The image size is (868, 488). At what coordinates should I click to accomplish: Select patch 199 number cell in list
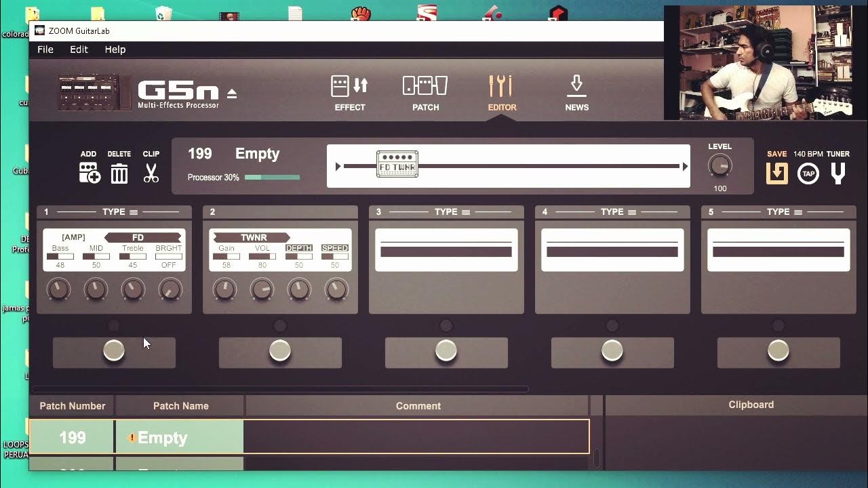click(x=73, y=438)
